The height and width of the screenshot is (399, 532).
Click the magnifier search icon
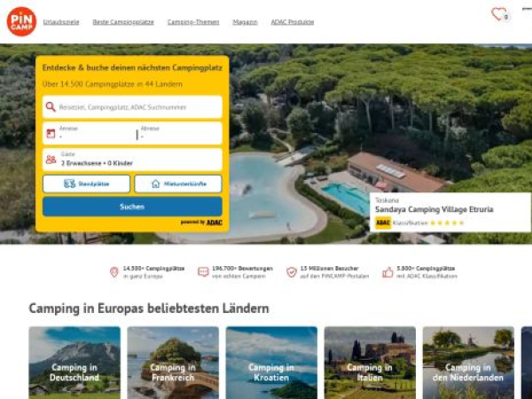point(51,107)
